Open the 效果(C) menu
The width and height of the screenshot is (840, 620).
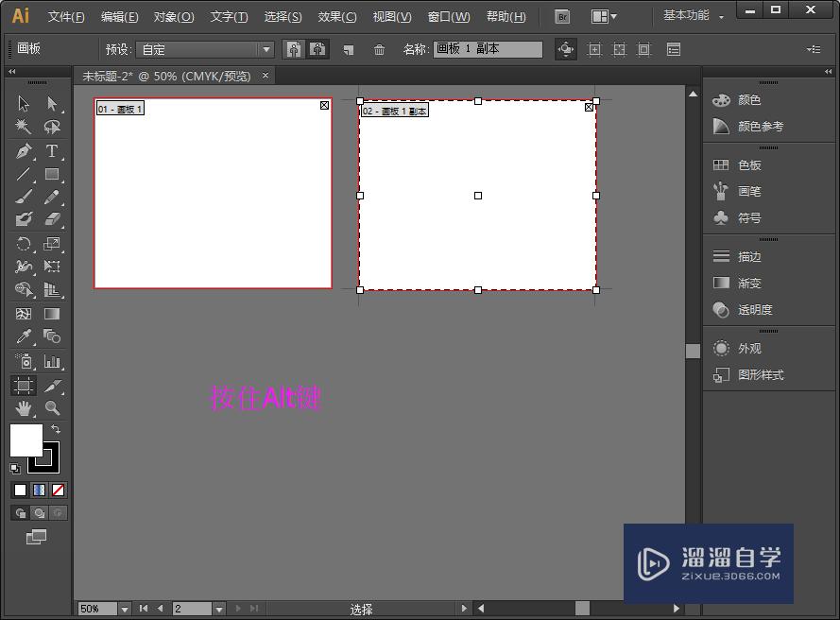[x=337, y=17]
